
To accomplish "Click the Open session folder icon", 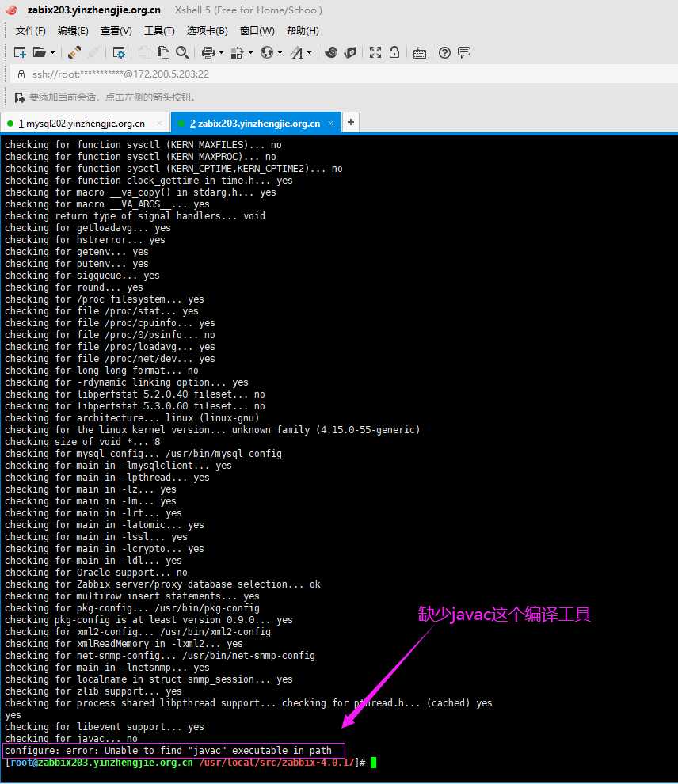I will 39,52.
